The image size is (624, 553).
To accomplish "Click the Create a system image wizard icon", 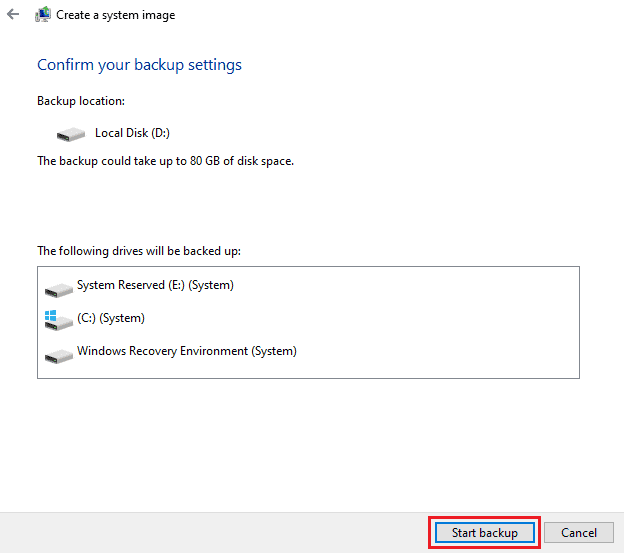I will pos(43,15).
